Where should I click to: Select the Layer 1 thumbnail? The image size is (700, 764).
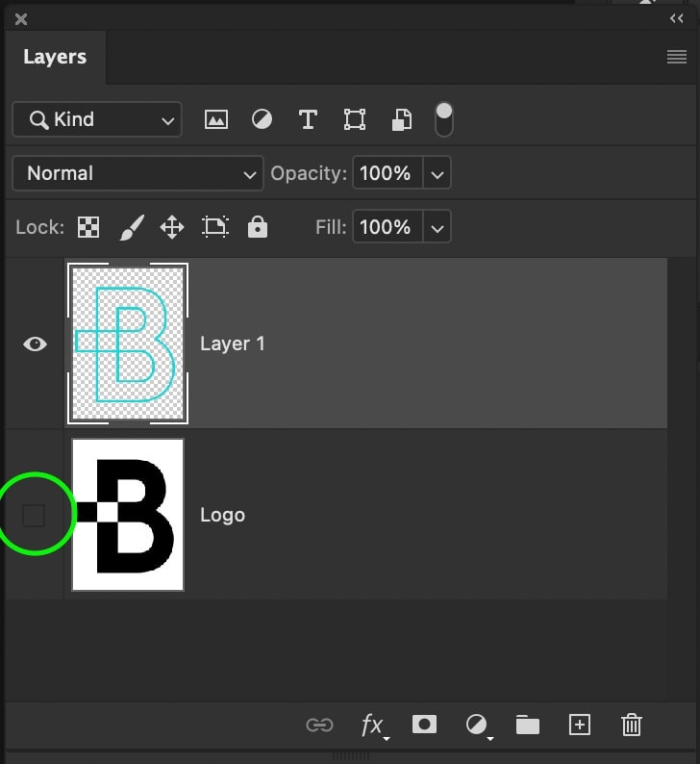128,344
